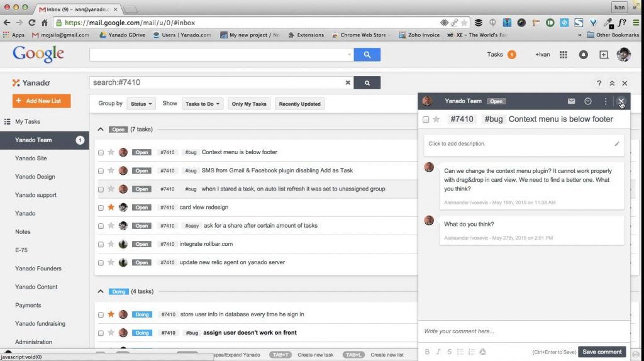Check the 'SMS from Gmail & Facebook' task
The image size is (644, 361).
(x=101, y=171)
